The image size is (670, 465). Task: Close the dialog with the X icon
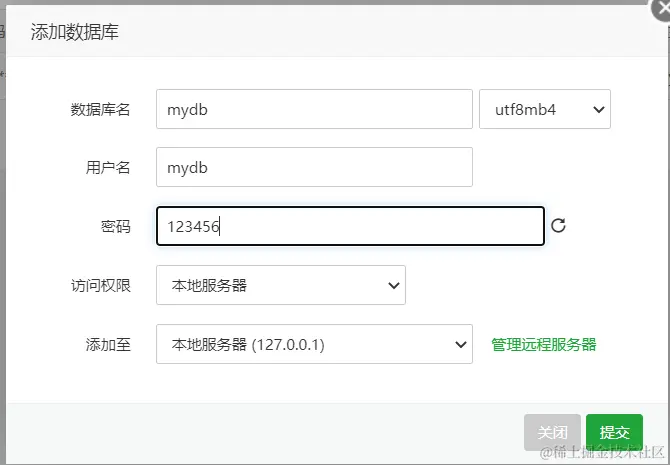(x=661, y=9)
